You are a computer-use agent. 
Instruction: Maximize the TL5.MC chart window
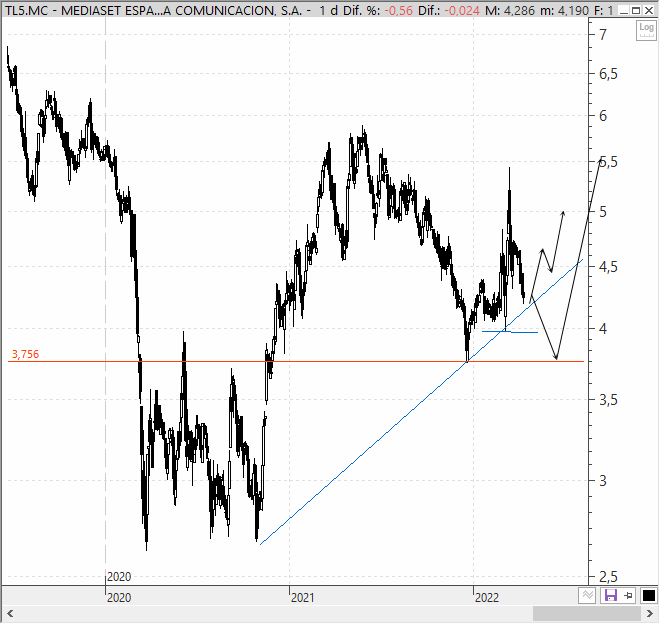pyautogui.click(x=636, y=10)
